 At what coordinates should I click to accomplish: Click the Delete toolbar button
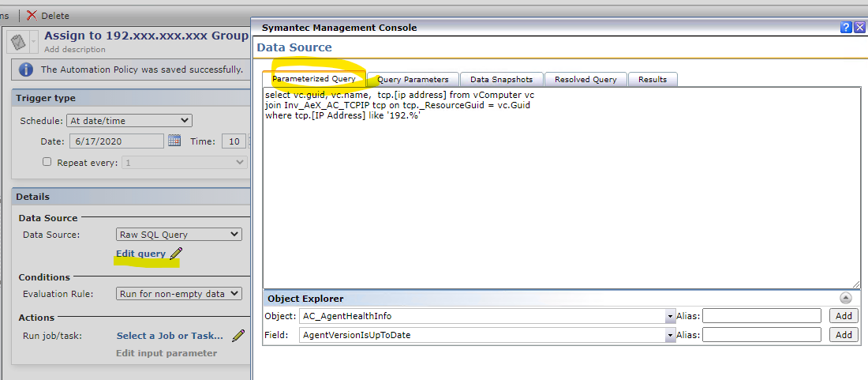click(48, 16)
